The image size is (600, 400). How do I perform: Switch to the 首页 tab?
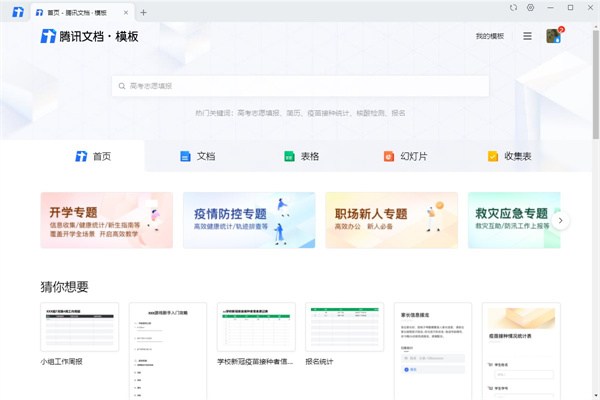click(93, 156)
